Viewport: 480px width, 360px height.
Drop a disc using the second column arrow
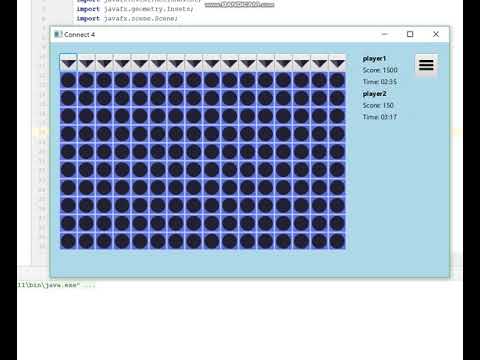(87, 63)
